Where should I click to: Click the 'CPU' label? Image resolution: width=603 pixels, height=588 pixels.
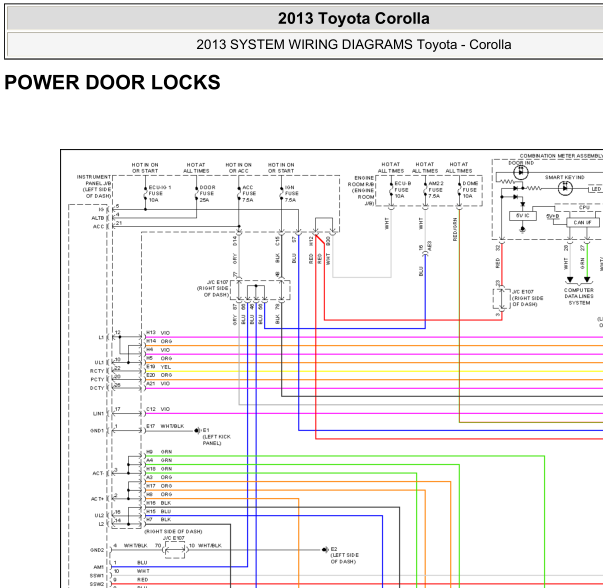click(x=584, y=207)
